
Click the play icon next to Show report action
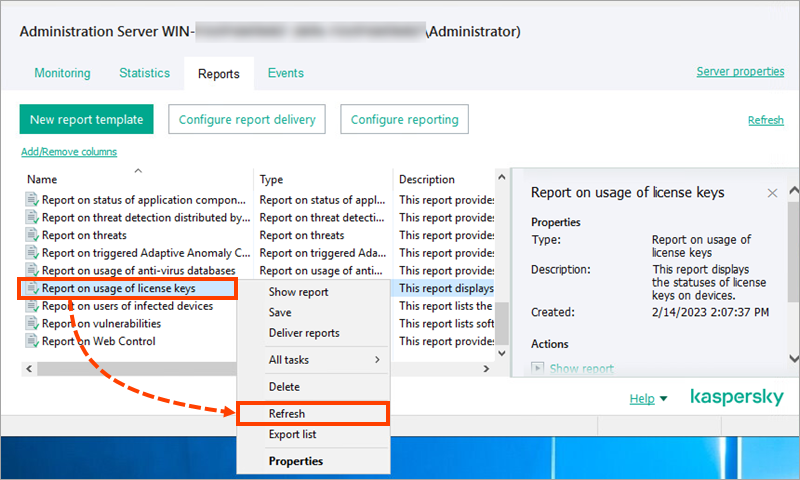[537, 368]
